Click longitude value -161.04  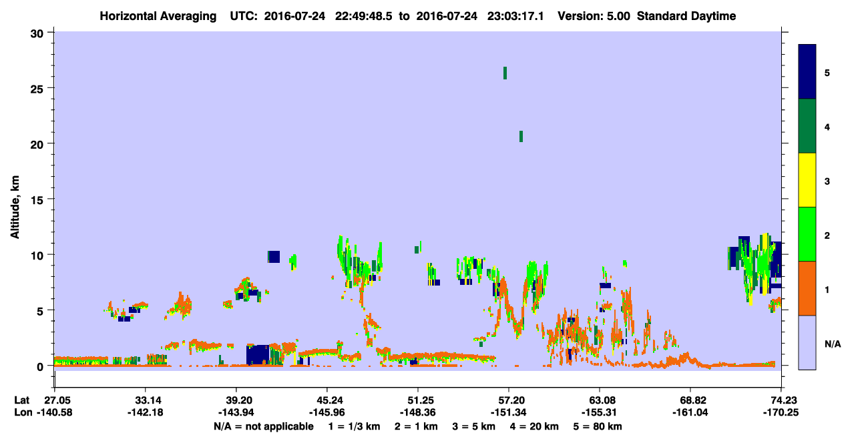pyautogui.click(x=690, y=412)
